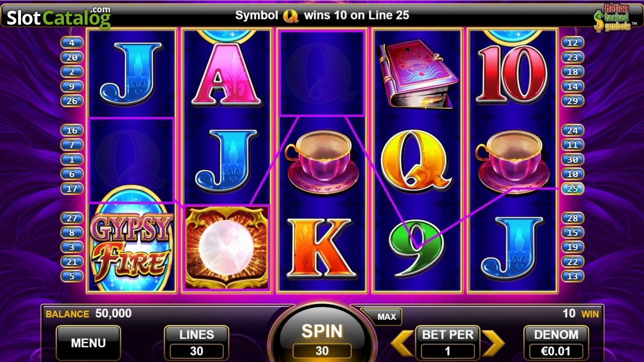Decrease bet per line with left arrow
This screenshot has height=362, width=644.
(401, 343)
